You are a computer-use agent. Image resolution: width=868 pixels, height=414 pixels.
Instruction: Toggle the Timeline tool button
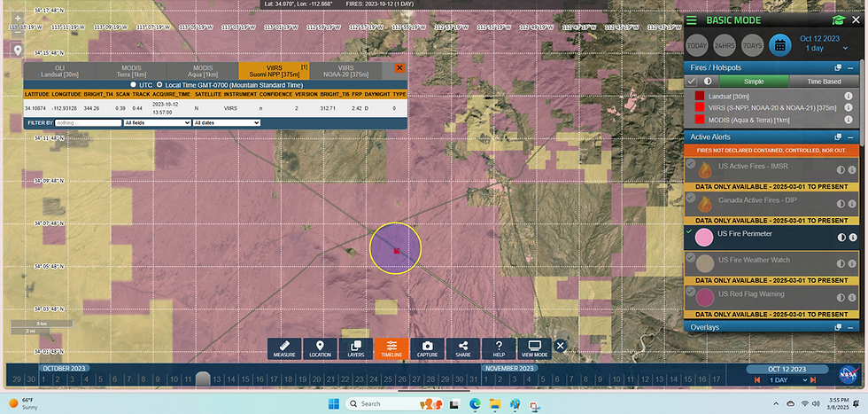pyautogui.click(x=391, y=348)
